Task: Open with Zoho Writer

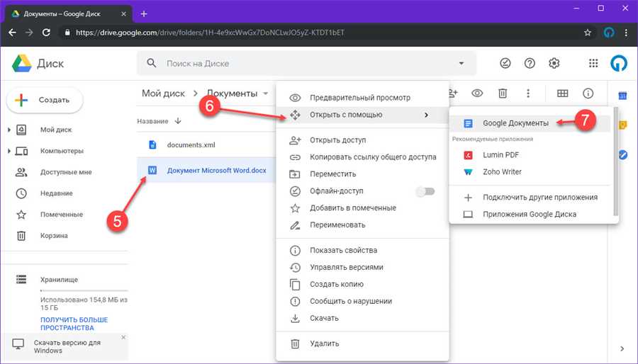Action: pyautogui.click(x=530, y=172)
